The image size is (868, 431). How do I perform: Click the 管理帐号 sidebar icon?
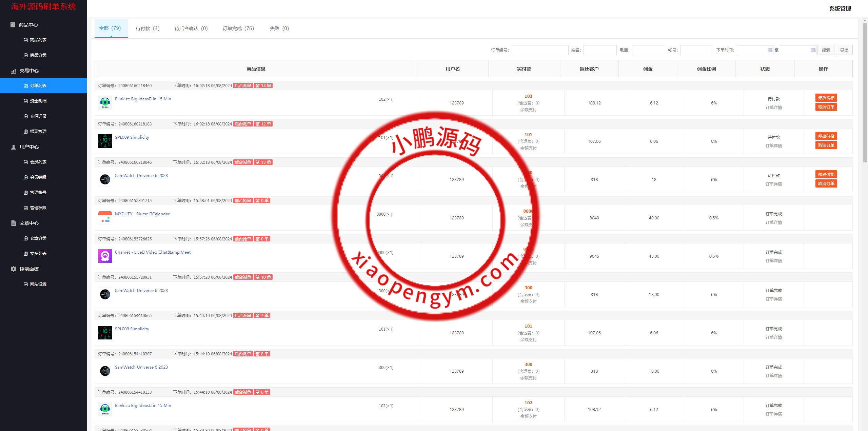(x=26, y=193)
